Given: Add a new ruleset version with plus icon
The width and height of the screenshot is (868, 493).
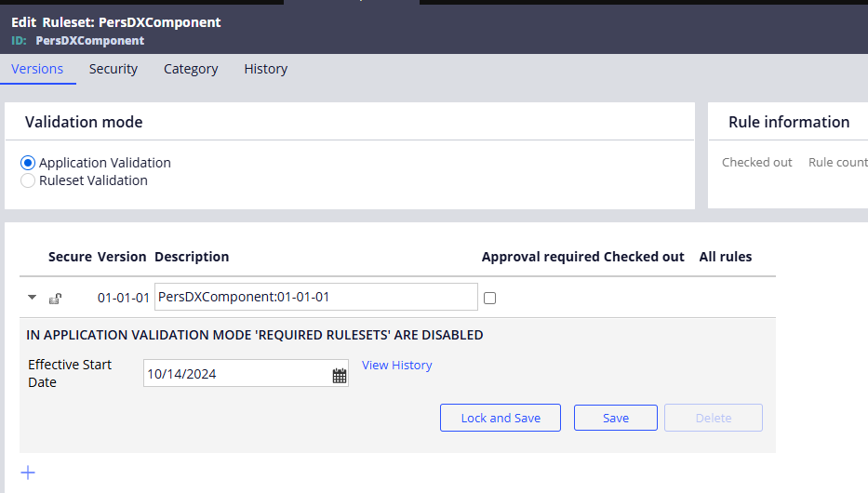Looking at the screenshot, I should tap(28, 473).
